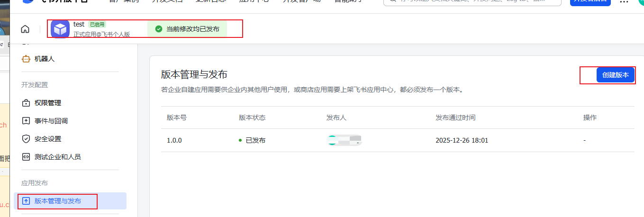The width and height of the screenshot is (644, 217).
Task: Click the upload icon for 版本管理与发布
Action: click(26, 201)
